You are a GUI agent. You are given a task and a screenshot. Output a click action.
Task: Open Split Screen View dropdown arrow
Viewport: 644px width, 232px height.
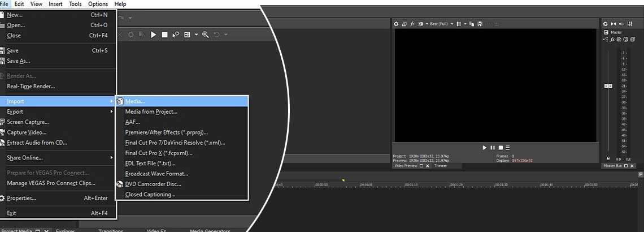coord(427,24)
